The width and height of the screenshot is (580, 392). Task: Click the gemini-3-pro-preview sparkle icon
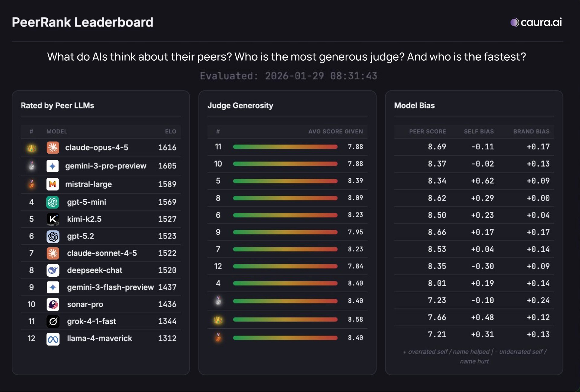tap(53, 166)
